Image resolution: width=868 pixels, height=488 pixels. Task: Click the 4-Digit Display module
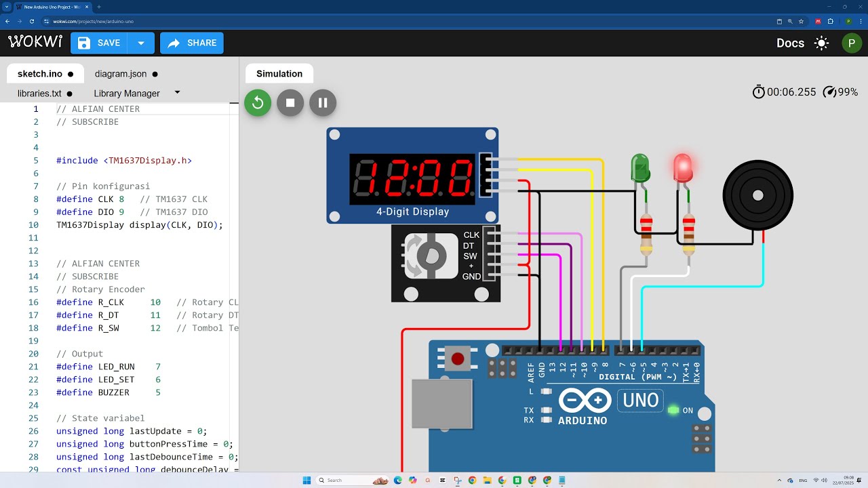[412, 176]
